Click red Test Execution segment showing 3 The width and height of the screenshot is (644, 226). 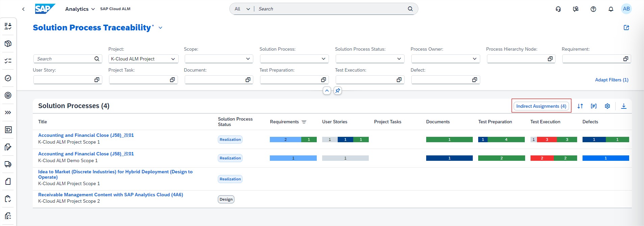pyautogui.click(x=547, y=140)
